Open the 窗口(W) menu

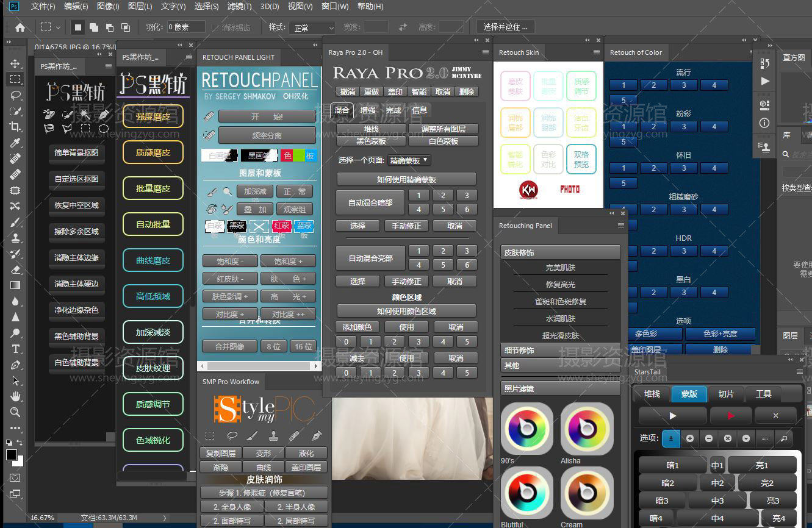coord(335,7)
